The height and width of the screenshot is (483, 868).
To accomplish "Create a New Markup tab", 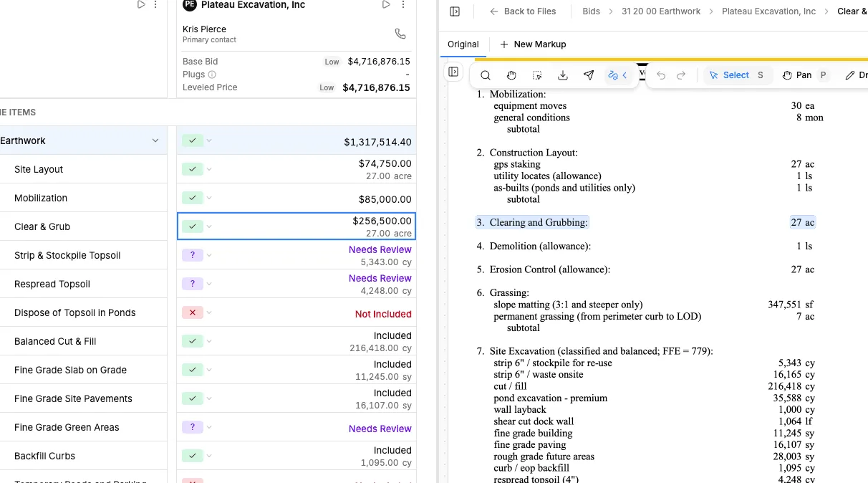I will [x=533, y=44].
